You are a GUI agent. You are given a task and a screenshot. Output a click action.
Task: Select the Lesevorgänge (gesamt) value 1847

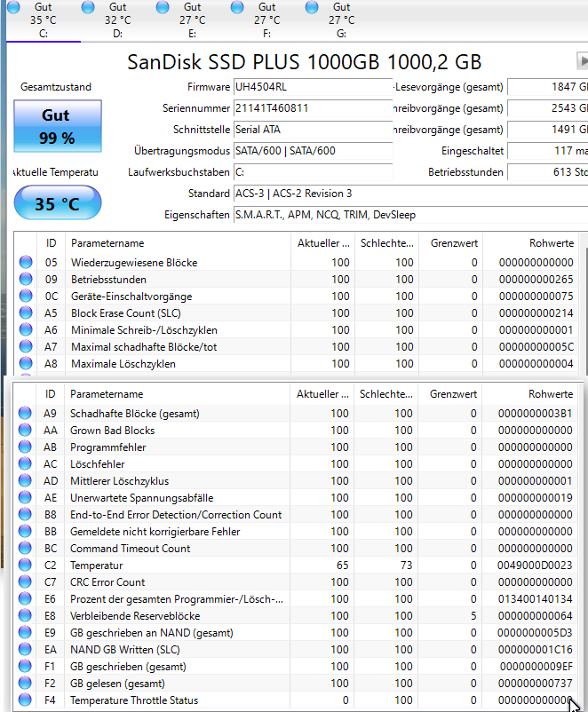point(547,87)
